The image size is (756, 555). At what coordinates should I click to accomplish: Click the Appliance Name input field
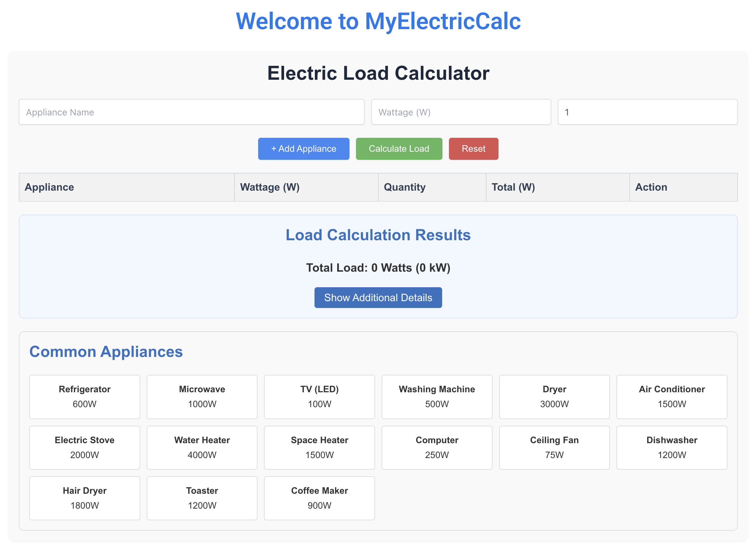191,112
